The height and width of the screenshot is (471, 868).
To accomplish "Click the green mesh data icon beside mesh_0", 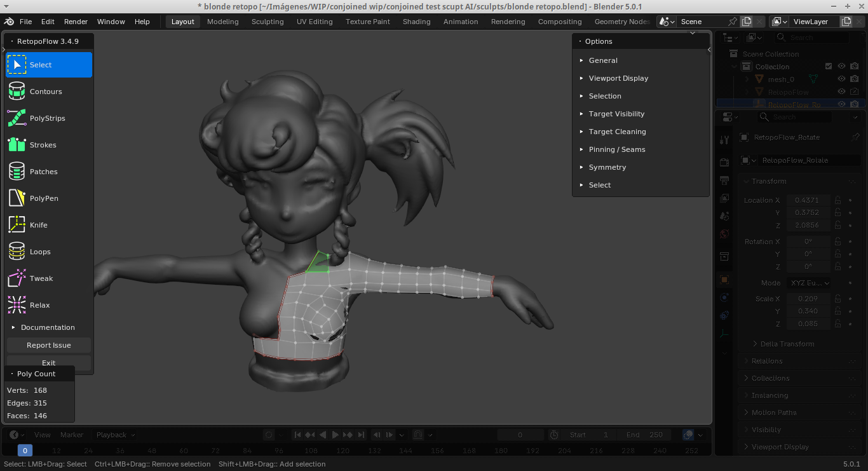I will [813, 79].
